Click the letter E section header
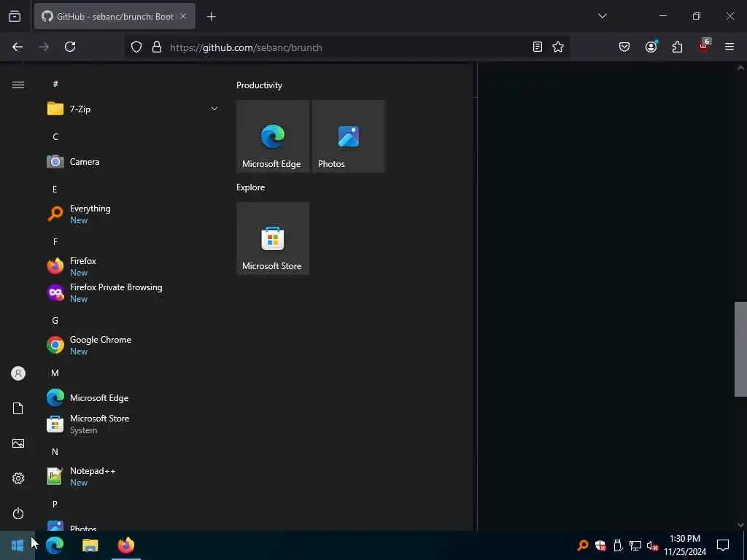 tap(55, 190)
